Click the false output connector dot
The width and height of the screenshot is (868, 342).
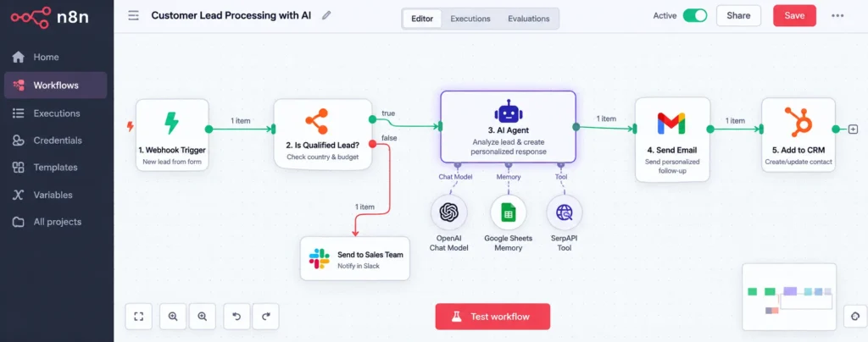373,144
